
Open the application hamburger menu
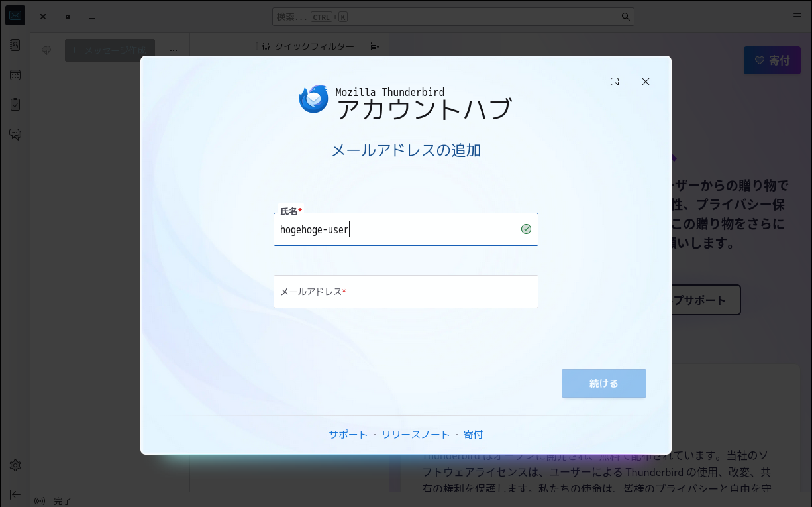[x=797, y=17]
